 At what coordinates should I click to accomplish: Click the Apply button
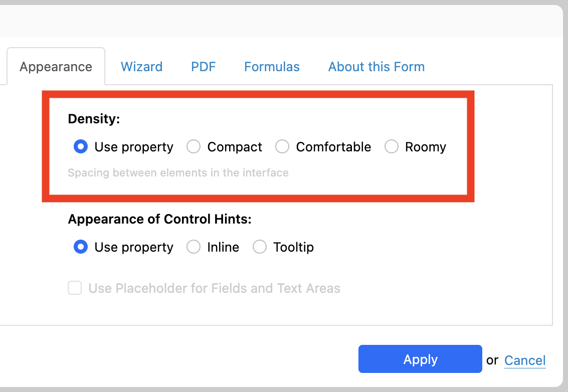420,359
